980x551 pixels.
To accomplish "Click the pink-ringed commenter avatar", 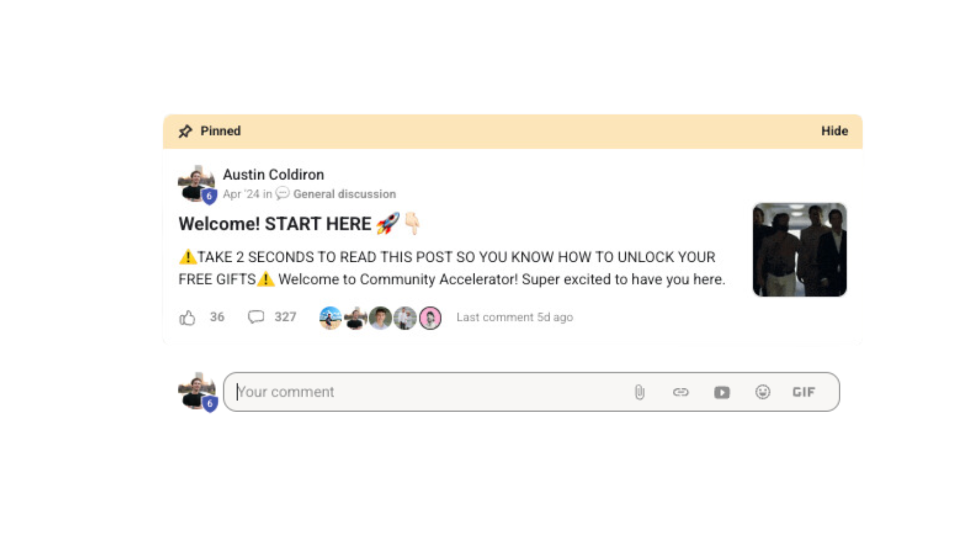I will pyautogui.click(x=430, y=318).
